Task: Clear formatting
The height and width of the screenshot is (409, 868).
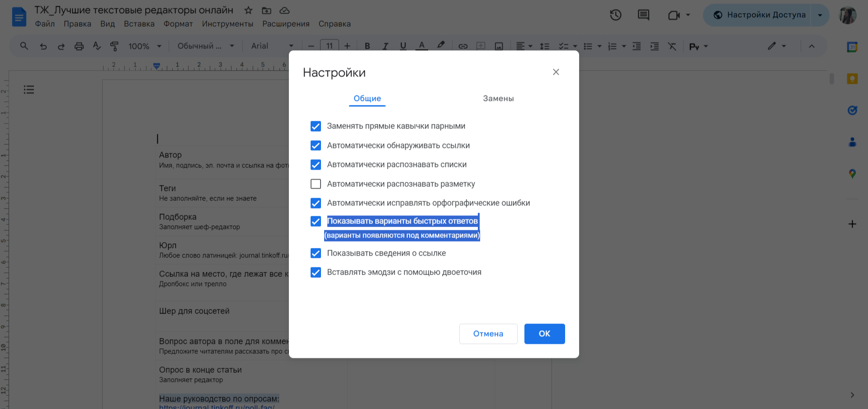Action: tap(672, 46)
